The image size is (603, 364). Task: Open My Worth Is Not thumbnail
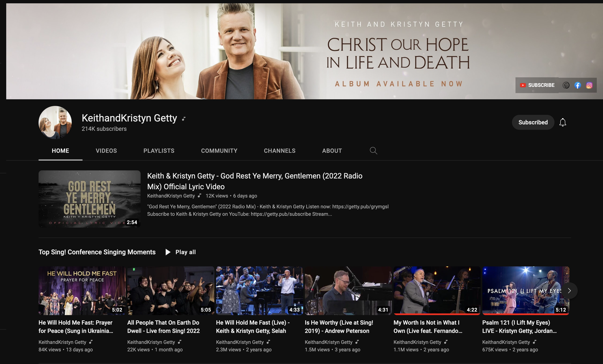pyautogui.click(x=437, y=291)
